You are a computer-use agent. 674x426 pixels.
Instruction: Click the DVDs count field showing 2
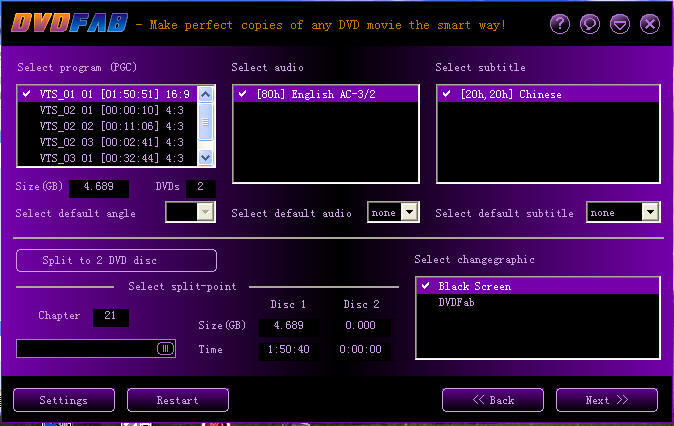coord(200,187)
